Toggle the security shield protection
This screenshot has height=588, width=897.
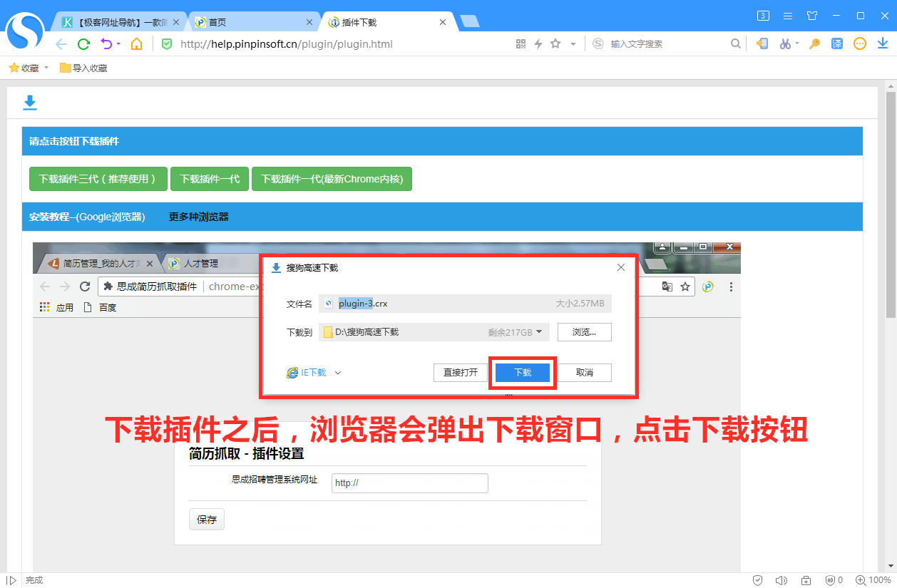point(758,579)
